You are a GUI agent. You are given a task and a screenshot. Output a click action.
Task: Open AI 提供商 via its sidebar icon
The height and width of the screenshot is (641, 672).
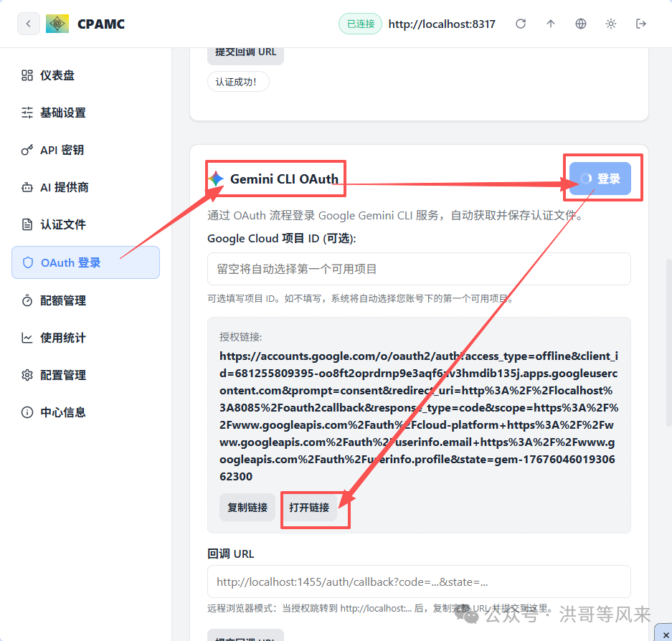[x=27, y=186]
